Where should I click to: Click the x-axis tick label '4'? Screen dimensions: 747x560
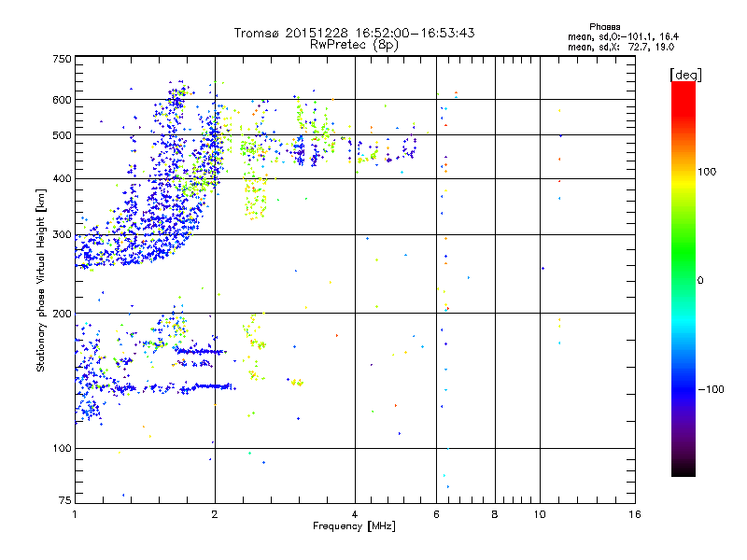click(x=355, y=514)
